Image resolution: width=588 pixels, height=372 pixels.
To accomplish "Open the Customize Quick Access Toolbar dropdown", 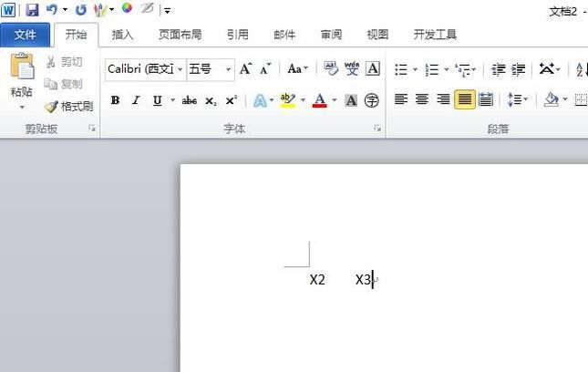I will pos(167,11).
